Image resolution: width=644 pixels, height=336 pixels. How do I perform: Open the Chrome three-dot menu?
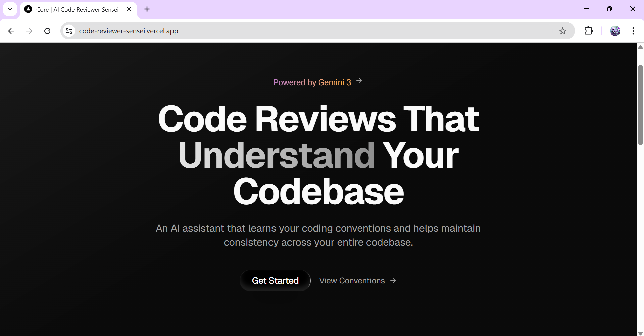coord(633,31)
